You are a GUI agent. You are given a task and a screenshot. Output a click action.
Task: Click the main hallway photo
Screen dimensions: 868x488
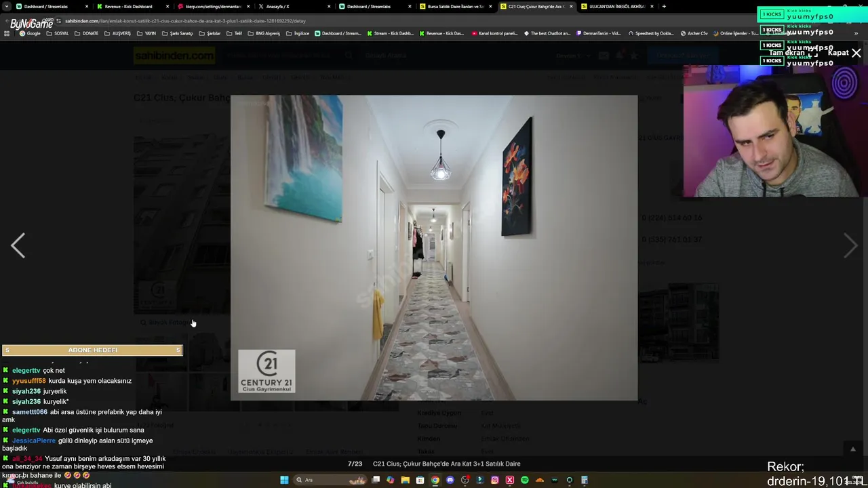pyautogui.click(x=434, y=247)
